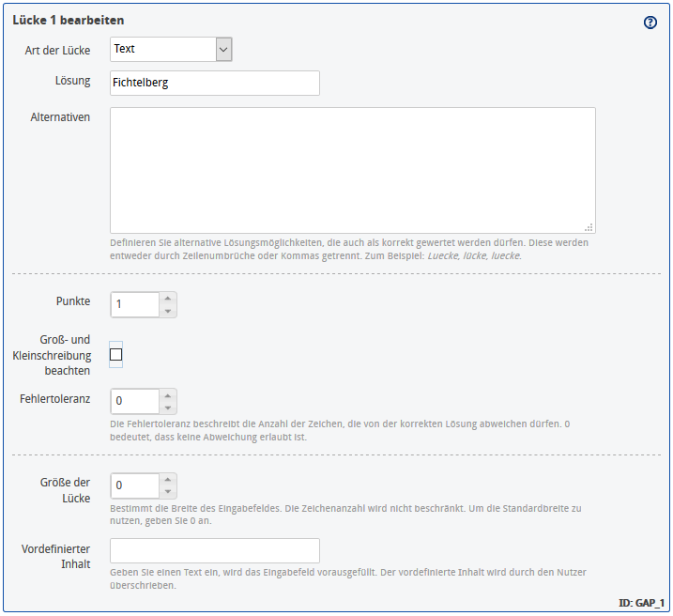Viewport: 673px width, 616px height.
Task: Click the Groß- und Kleinschreibung beachten label
Action: [52, 355]
